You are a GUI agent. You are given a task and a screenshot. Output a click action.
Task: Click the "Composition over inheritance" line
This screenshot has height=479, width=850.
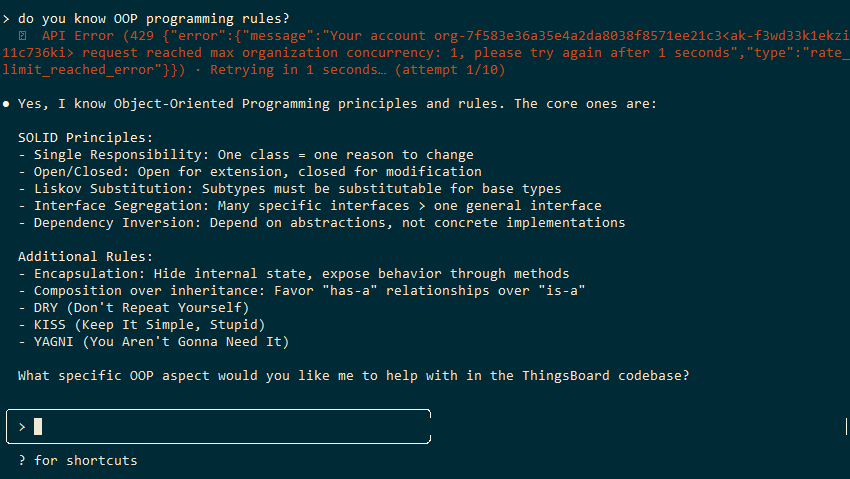click(x=301, y=290)
